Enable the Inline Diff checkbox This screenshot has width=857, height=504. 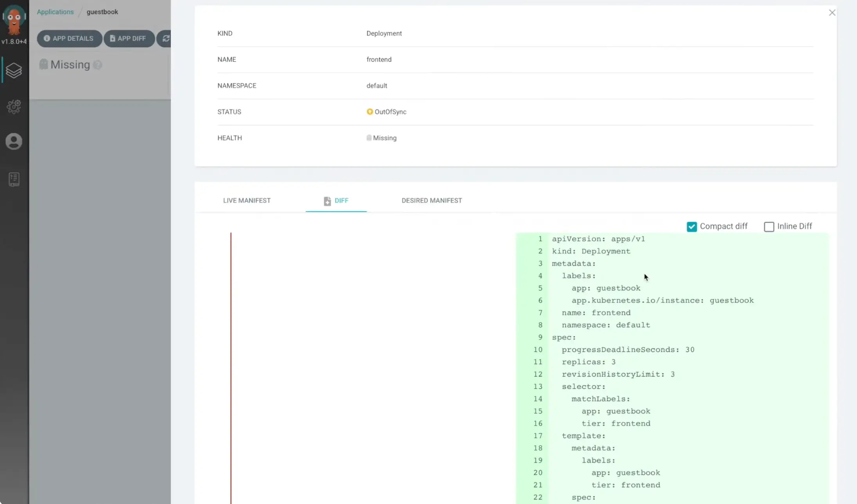(x=769, y=227)
